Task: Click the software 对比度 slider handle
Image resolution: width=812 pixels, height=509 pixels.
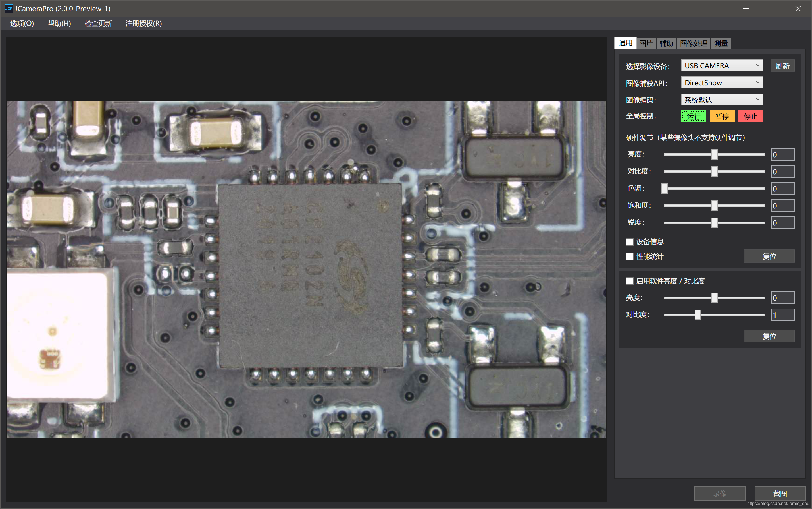Action: pyautogui.click(x=698, y=315)
